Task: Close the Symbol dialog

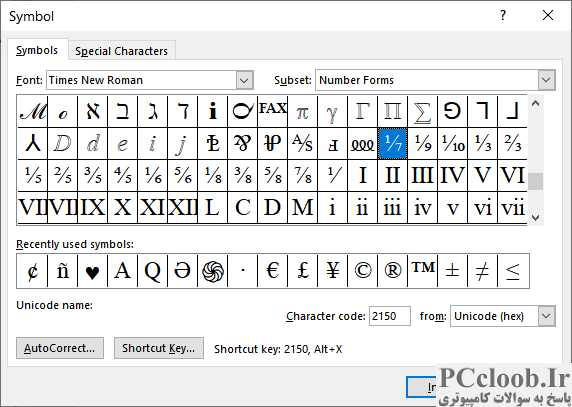Action: (548, 15)
